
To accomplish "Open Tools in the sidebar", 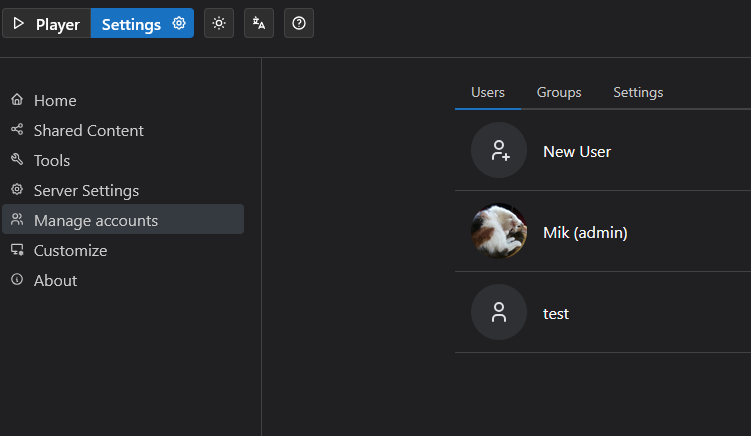I will [x=123, y=161].
